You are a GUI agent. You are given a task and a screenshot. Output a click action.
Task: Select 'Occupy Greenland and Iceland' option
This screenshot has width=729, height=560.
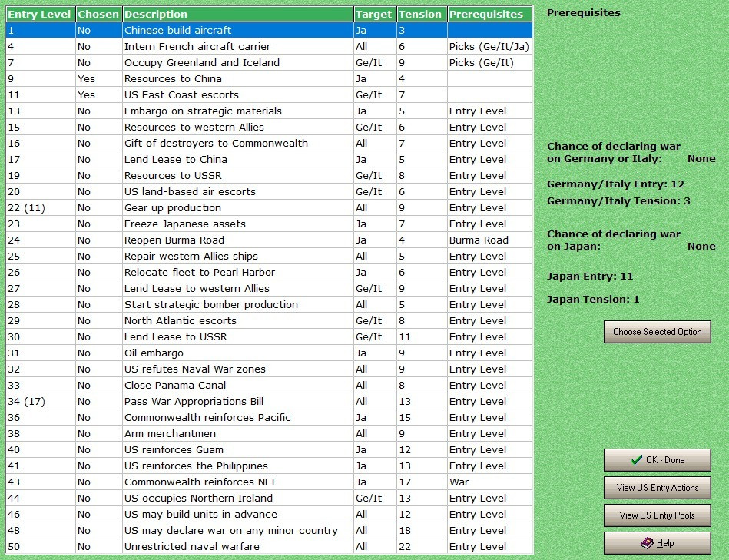click(269, 63)
